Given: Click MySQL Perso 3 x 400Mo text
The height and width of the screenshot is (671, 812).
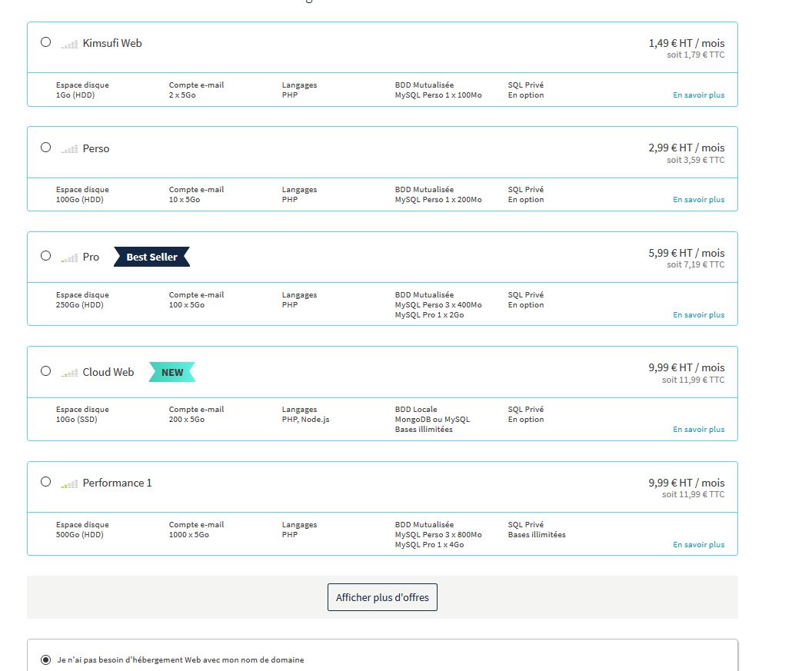Looking at the screenshot, I should 438,305.
